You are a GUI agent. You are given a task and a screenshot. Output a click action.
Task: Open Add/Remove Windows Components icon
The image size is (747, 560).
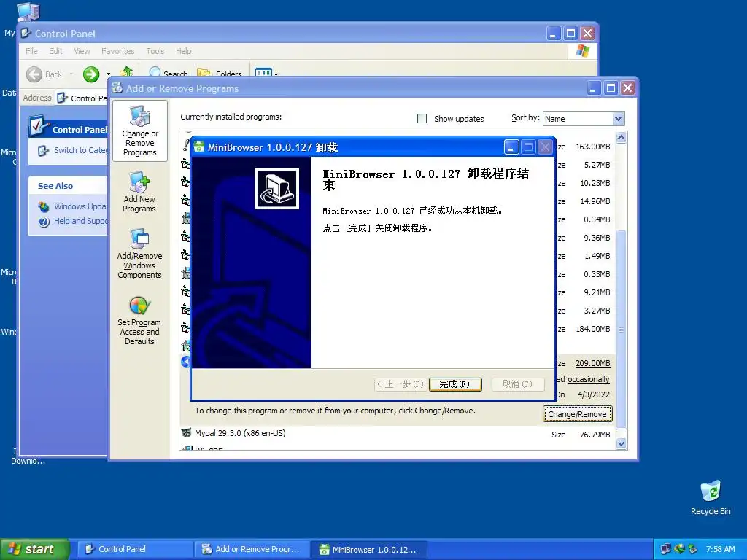click(x=139, y=253)
